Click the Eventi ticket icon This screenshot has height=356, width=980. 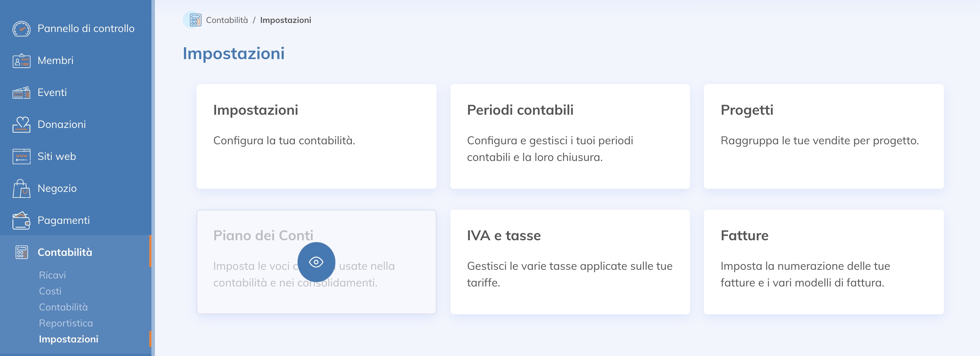click(21, 92)
